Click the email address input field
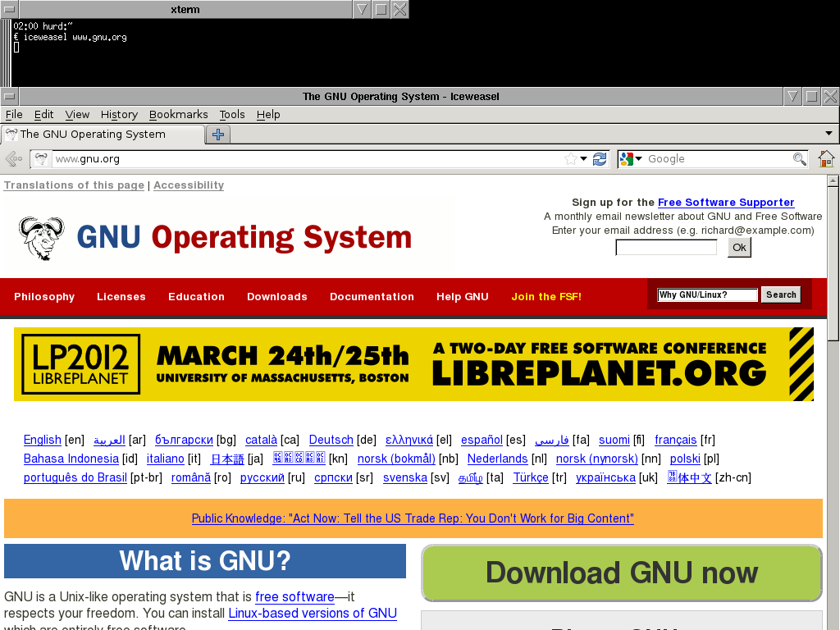This screenshot has width=840, height=630. 665,248
